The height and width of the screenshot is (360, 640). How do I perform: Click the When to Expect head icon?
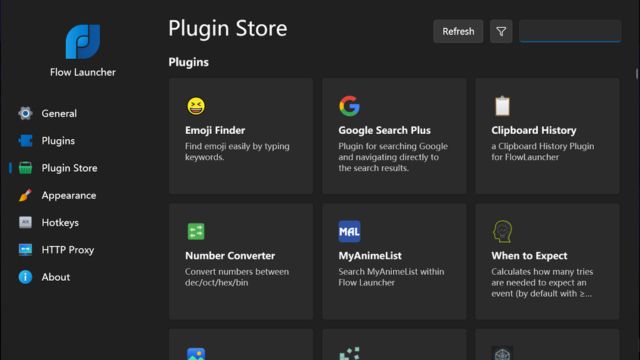click(502, 231)
